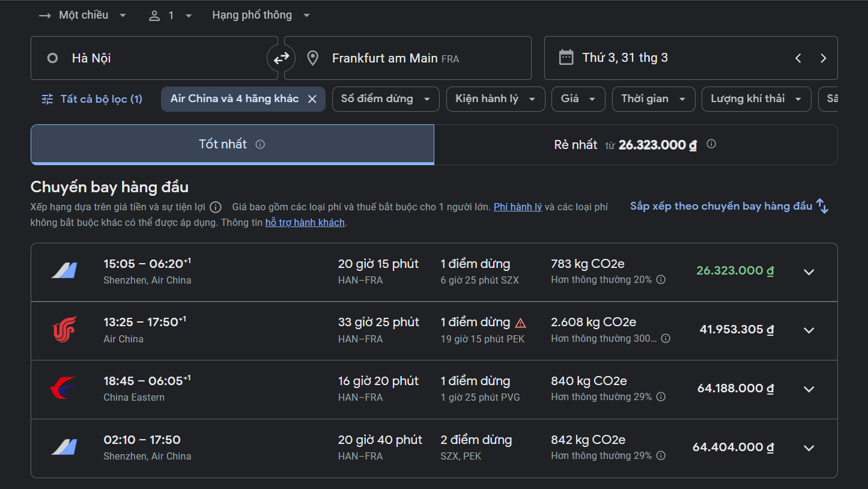Expand the 26.323.000 ₫ flight details
The image size is (868, 489).
809,272
